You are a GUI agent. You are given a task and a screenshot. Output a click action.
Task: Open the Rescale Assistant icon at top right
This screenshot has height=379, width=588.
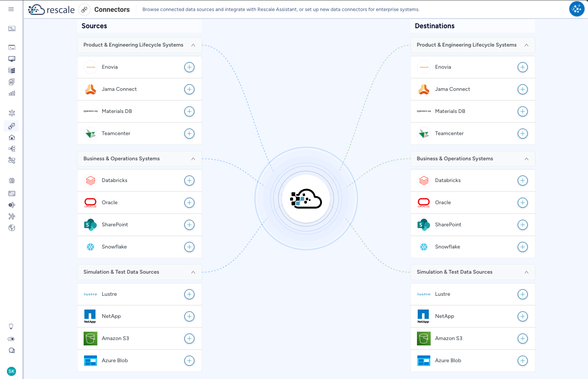point(577,9)
